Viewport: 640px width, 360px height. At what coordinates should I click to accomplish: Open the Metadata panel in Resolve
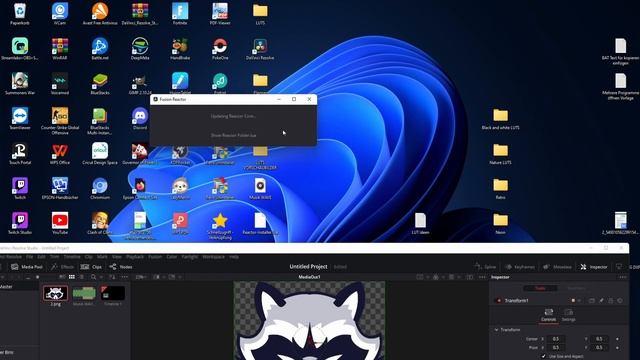point(557,267)
